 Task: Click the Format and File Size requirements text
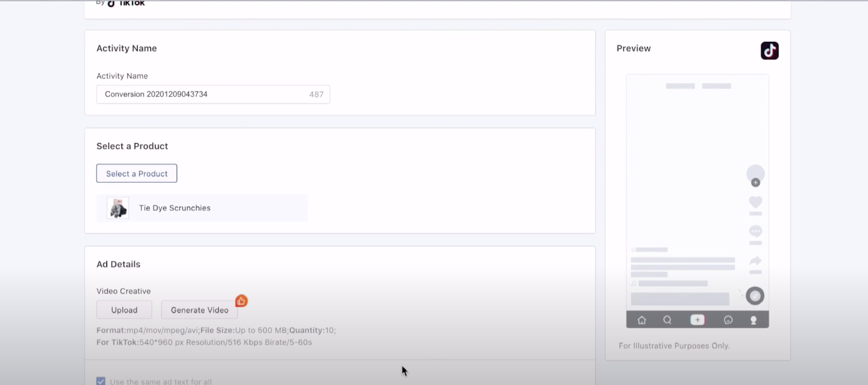coord(216,330)
